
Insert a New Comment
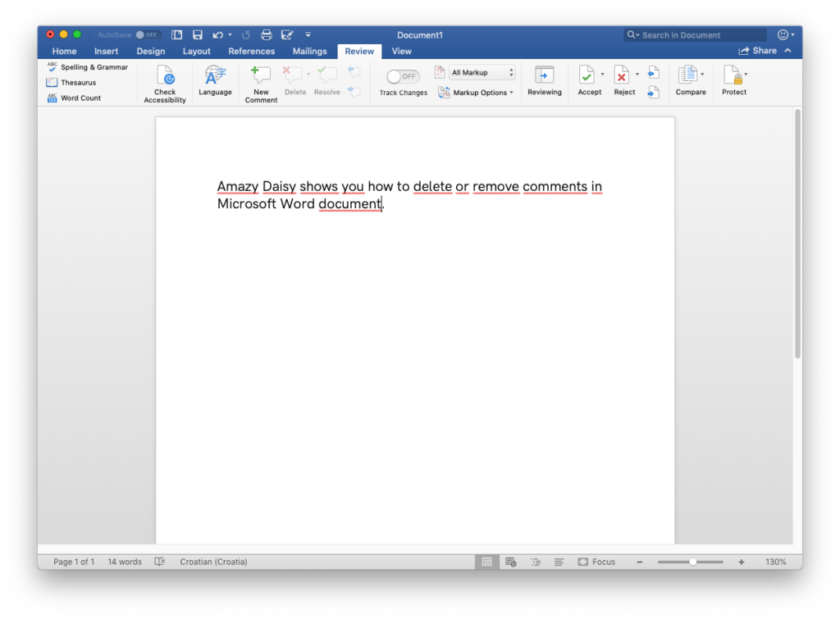(x=261, y=76)
